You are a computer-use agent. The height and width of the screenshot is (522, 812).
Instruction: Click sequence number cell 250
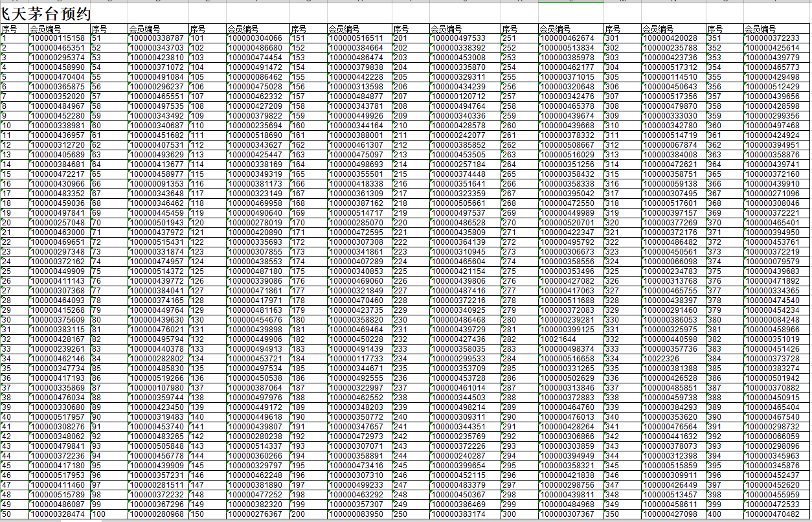[400, 514]
